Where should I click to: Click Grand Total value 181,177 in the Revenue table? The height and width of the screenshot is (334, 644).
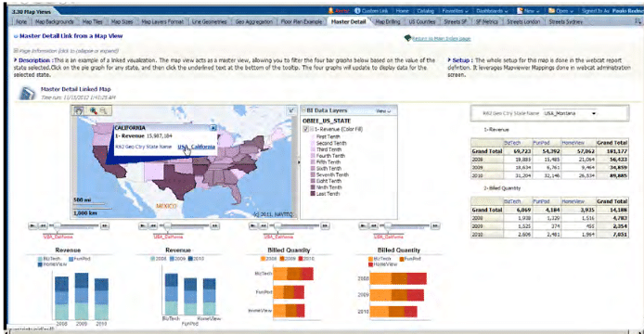click(x=612, y=151)
